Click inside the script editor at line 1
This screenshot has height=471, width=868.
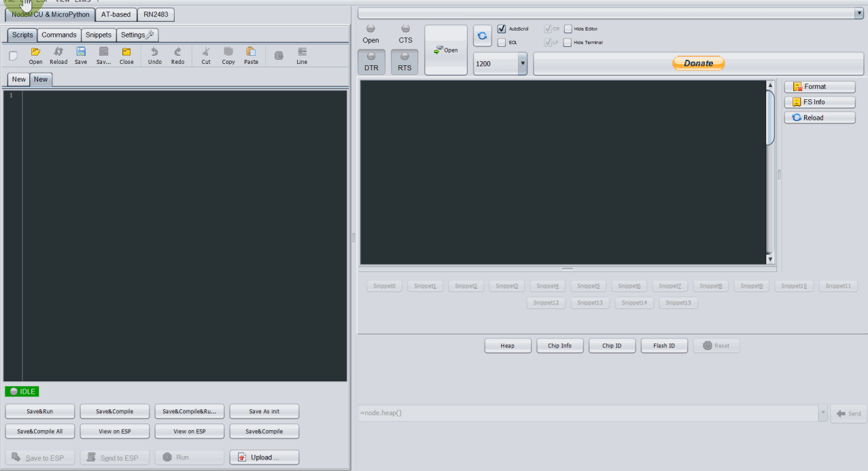tap(184, 95)
